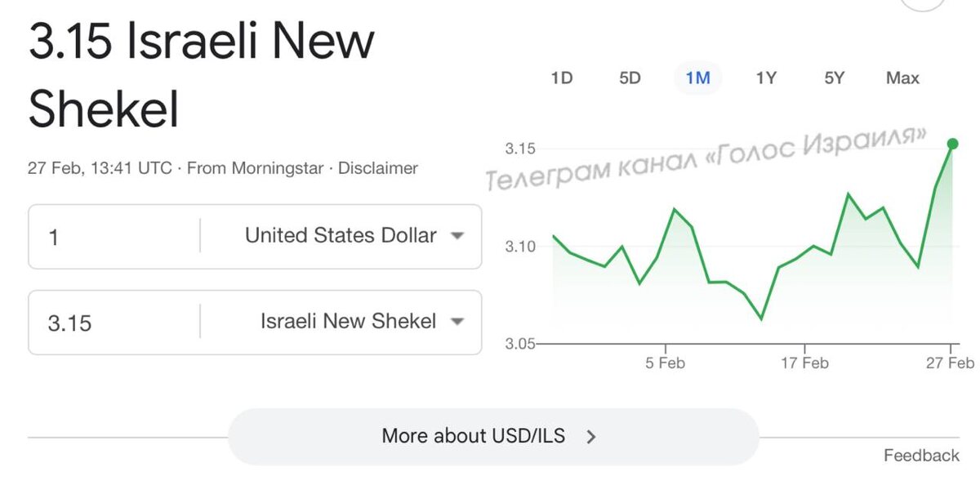Open United States Dollar currency dropdown
The height and width of the screenshot is (494, 980).
[341, 236]
